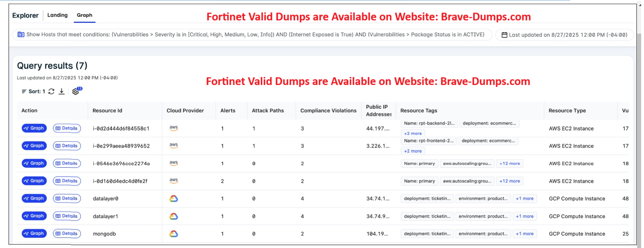The width and height of the screenshot is (644, 248).
Task: Click Google Cloud icon for mongodb row
Action: point(174,234)
